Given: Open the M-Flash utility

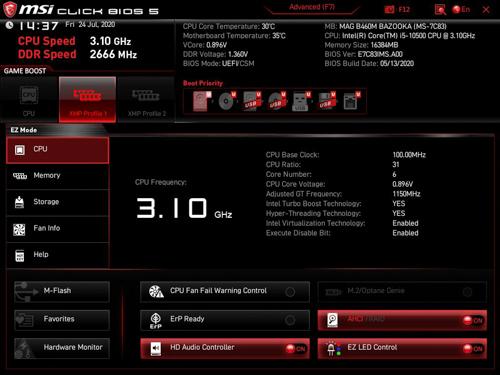Looking at the screenshot, I should coord(62,291).
